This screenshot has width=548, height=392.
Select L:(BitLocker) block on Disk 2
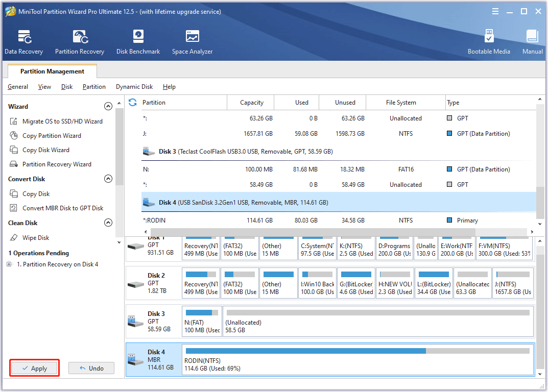click(434, 283)
